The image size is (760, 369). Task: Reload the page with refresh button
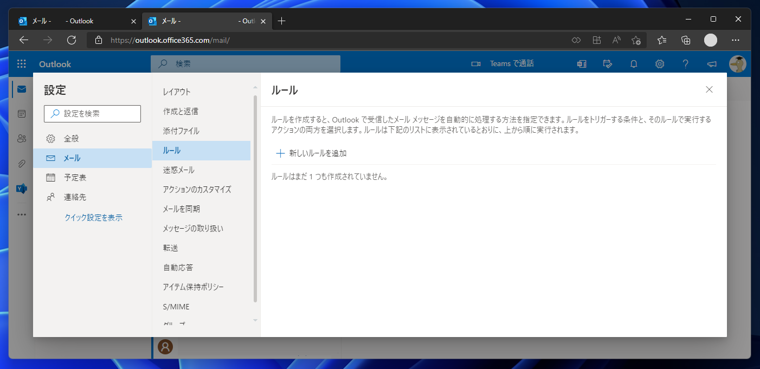71,40
